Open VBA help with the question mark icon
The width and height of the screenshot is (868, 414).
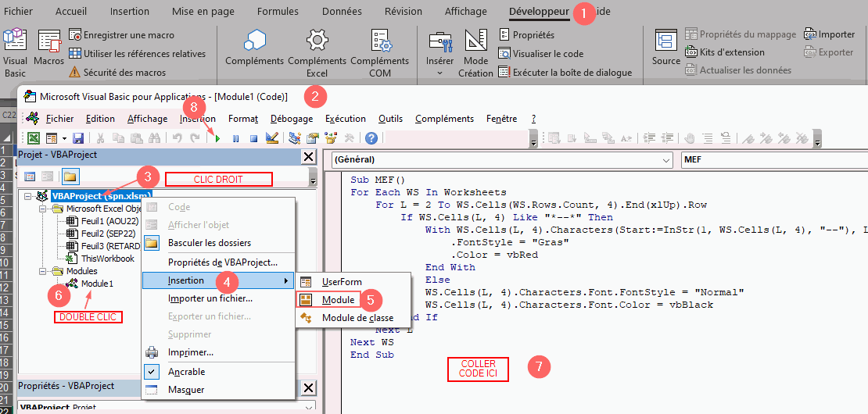click(x=371, y=138)
